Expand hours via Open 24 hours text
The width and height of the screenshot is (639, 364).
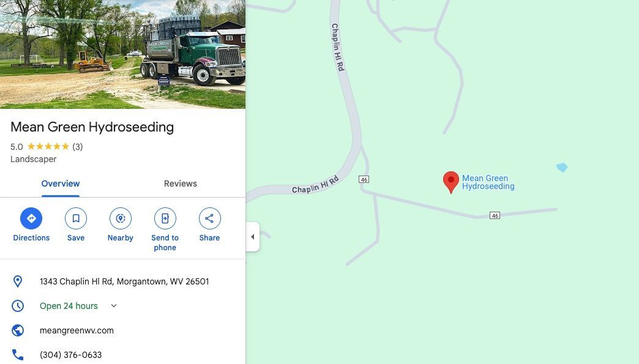click(x=69, y=306)
